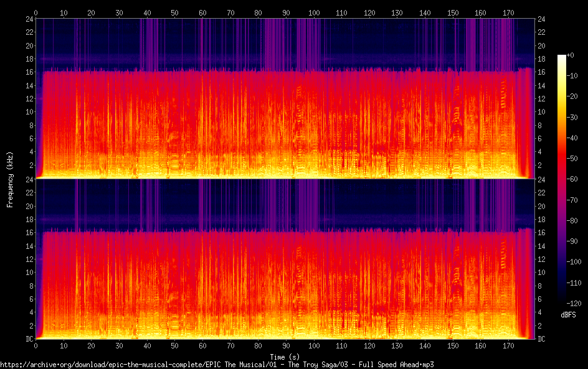Click the archive.org file URL at the bottom
Image resolution: width=588 pixels, height=369 pixels.
click(x=217, y=364)
